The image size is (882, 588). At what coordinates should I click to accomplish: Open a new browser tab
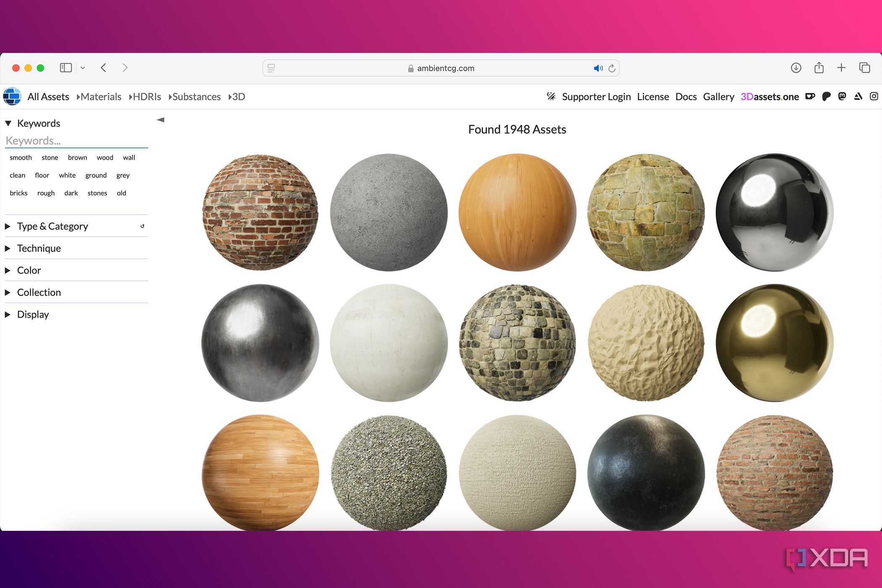pos(841,68)
